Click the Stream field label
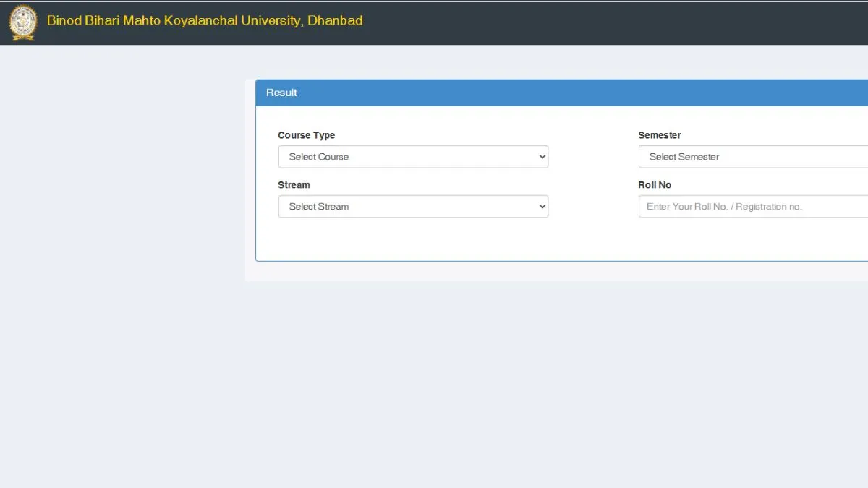The width and height of the screenshot is (868, 488). coord(294,185)
